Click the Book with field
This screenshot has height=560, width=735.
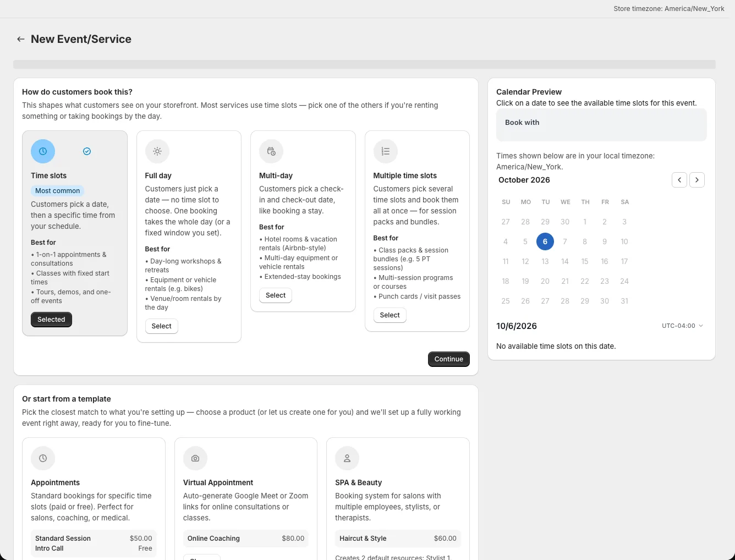click(x=601, y=125)
